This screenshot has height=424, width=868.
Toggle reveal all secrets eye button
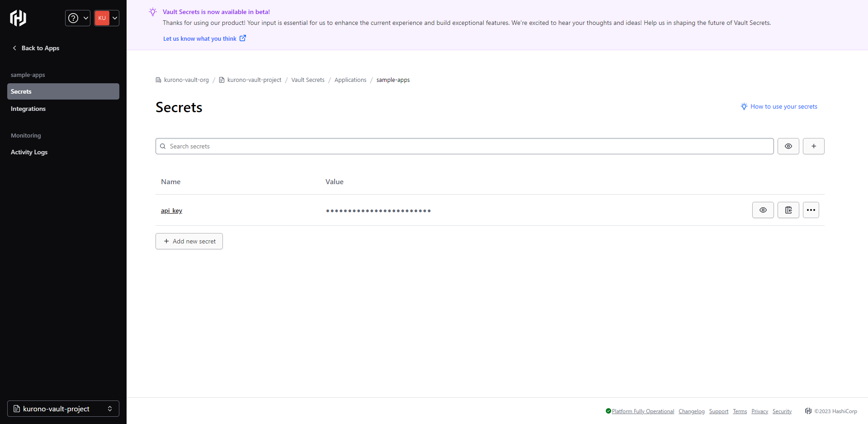[788, 146]
